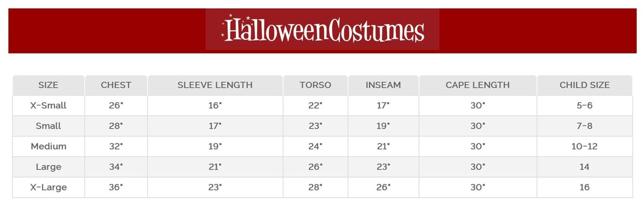Click the X-Small size row label
Viewport: 644px width, 210px height.
tap(48, 105)
